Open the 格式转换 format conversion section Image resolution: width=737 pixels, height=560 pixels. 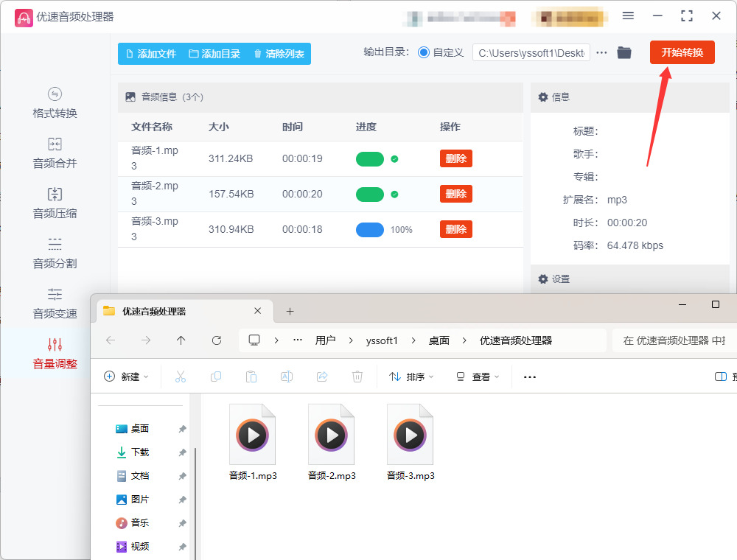55,103
